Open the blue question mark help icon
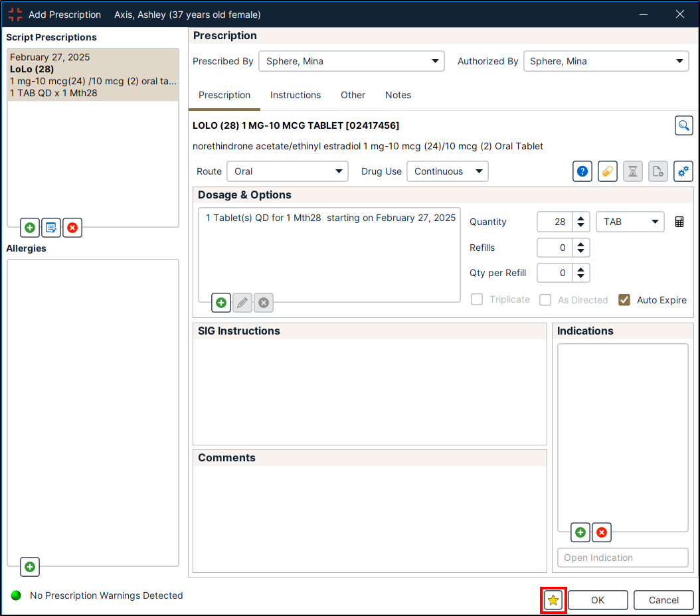Image resolution: width=700 pixels, height=616 pixels. pyautogui.click(x=582, y=171)
